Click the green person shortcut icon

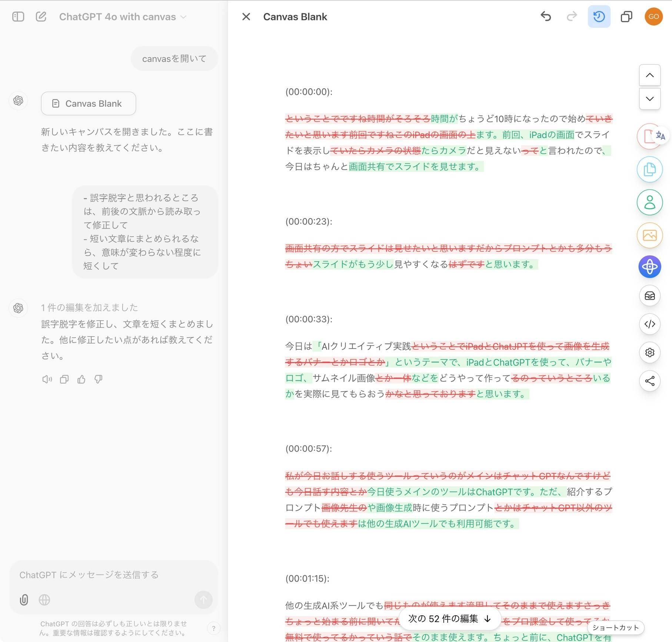(649, 202)
